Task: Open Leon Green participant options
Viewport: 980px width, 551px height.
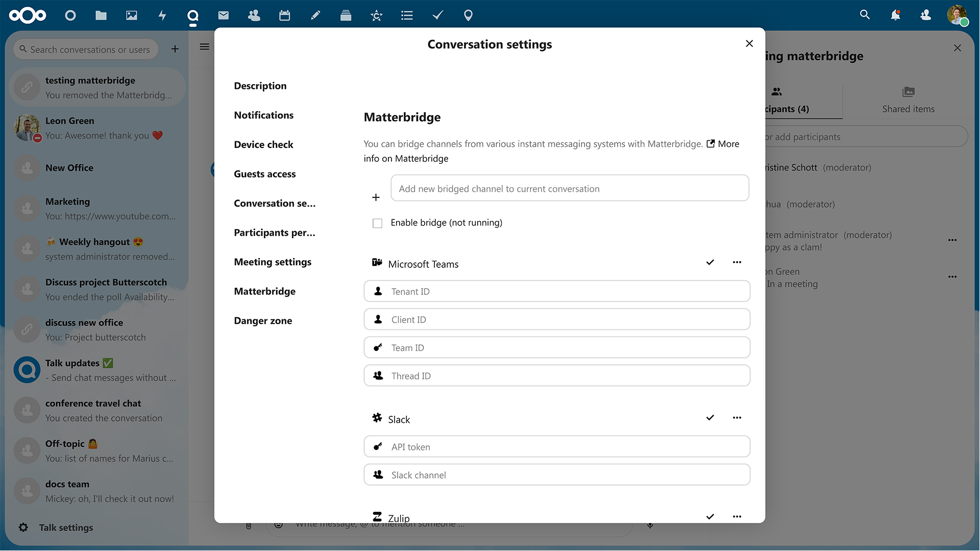Action: click(952, 277)
